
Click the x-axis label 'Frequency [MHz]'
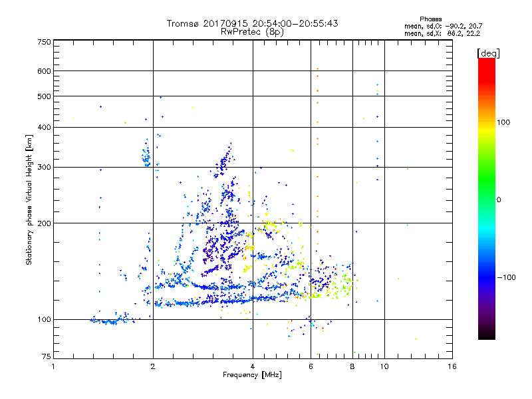(x=252, y=375)
